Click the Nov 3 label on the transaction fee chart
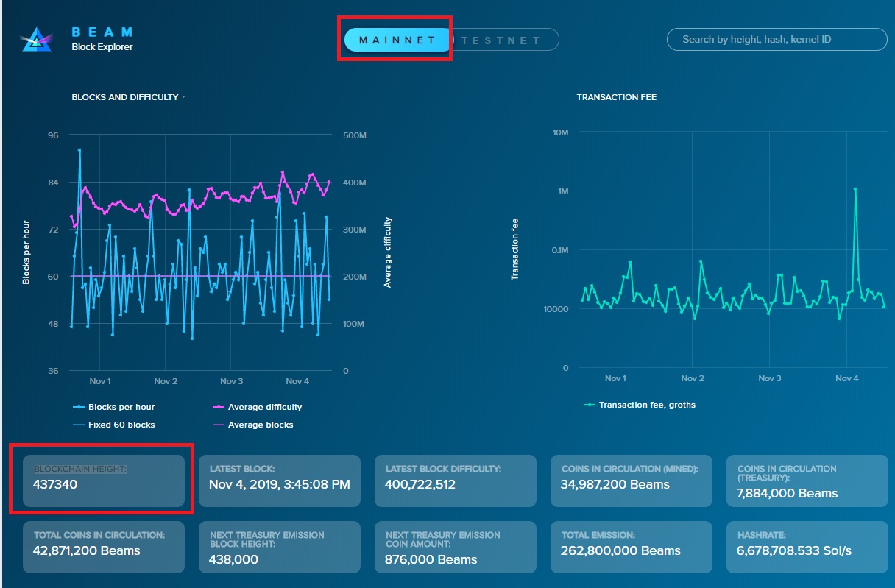 pyautogui.click(x=770, y=378)
